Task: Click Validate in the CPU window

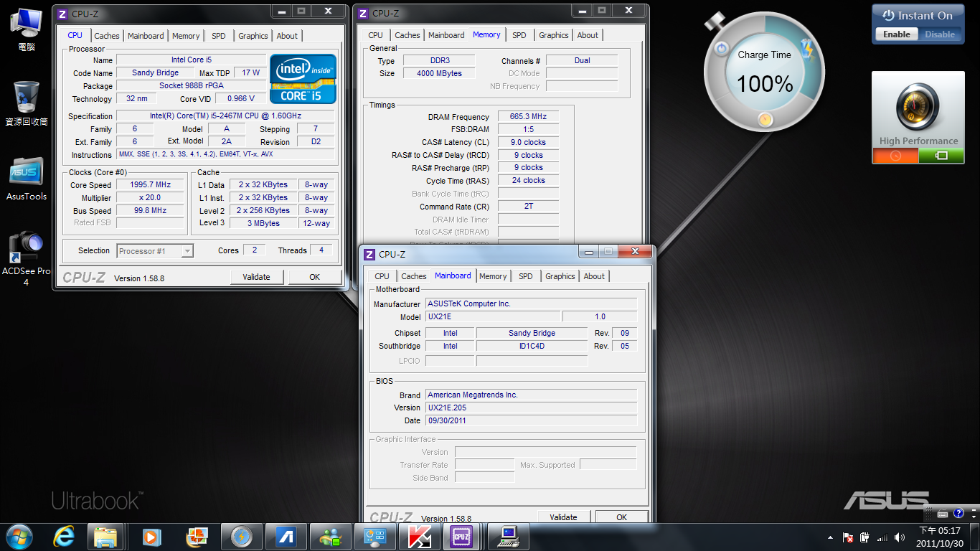Action: (257, 277)
